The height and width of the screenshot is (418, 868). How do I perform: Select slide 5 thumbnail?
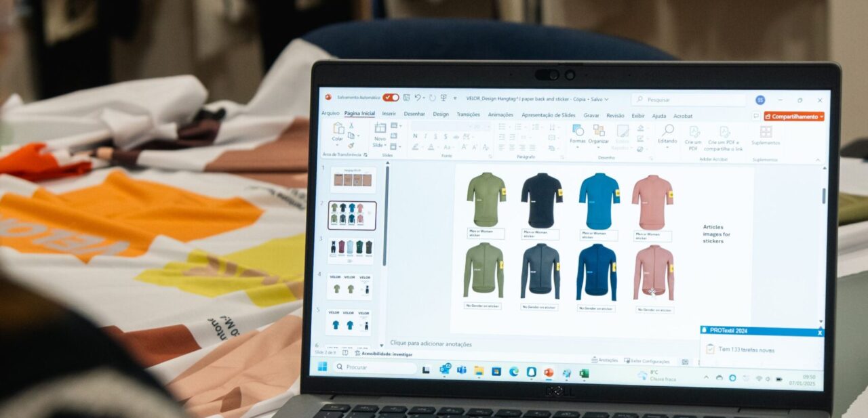coord(349,322)
